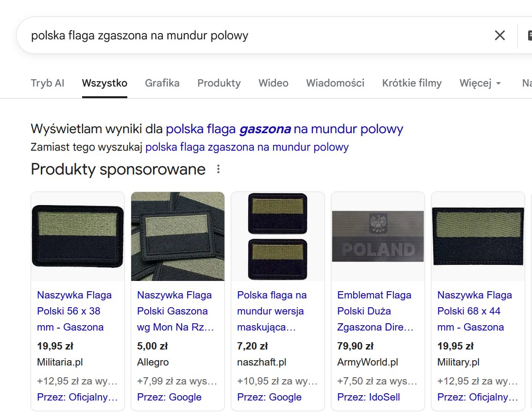Search instead for original 'zgaszona' query
Viewport: 532px width, 419px height.
(x=247, y=147)
